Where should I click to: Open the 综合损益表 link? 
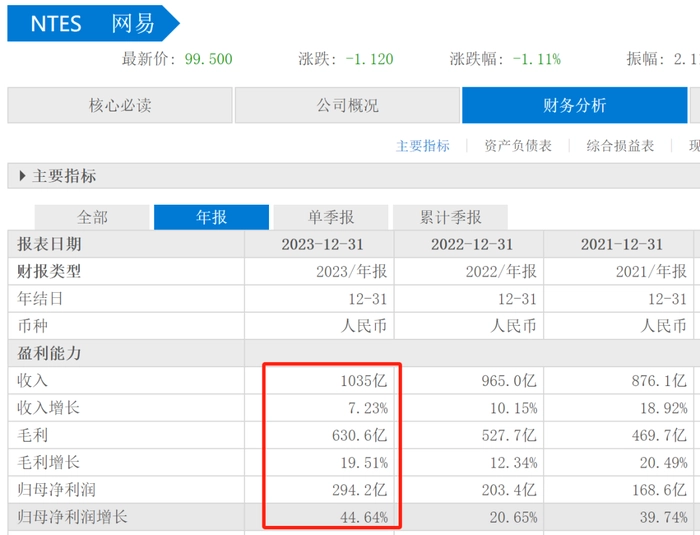pyautogui.click(x=620, y=146)
